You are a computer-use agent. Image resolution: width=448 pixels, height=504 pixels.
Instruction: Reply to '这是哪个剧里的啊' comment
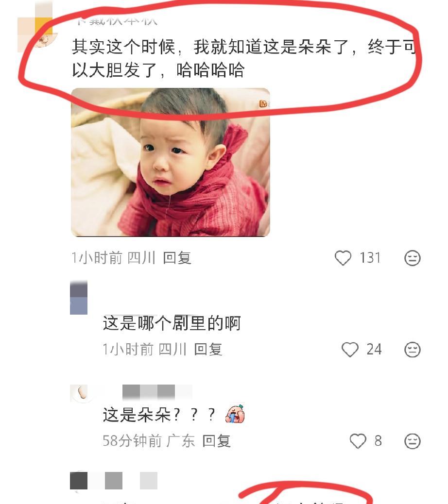[x=208, y=350]
